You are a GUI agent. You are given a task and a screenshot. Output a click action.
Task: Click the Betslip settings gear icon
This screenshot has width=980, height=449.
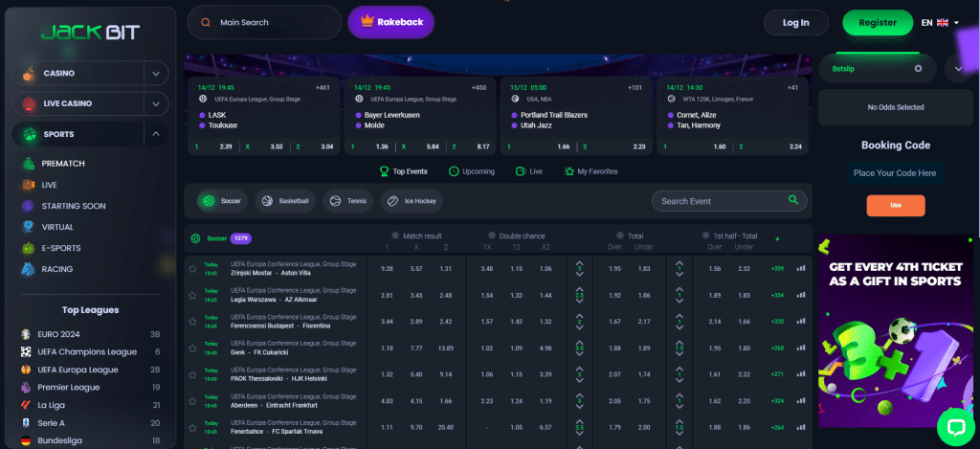(x=918, y=69)
